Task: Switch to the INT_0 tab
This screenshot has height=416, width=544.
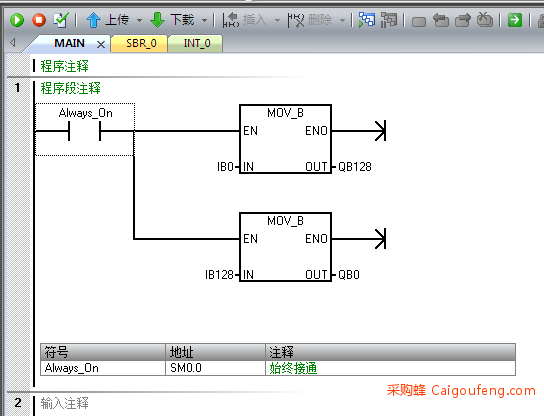Action: pos(197,43)
